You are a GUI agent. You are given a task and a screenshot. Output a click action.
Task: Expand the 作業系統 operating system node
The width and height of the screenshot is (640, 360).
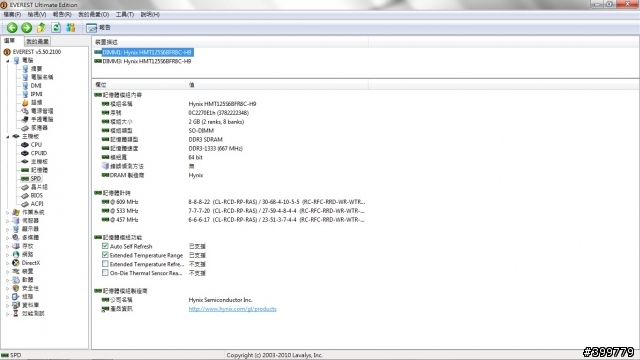(x=8, y=213)
